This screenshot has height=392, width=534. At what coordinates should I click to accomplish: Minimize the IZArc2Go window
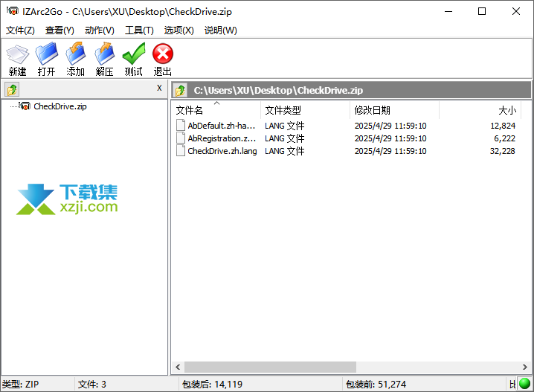click(448, 11)
